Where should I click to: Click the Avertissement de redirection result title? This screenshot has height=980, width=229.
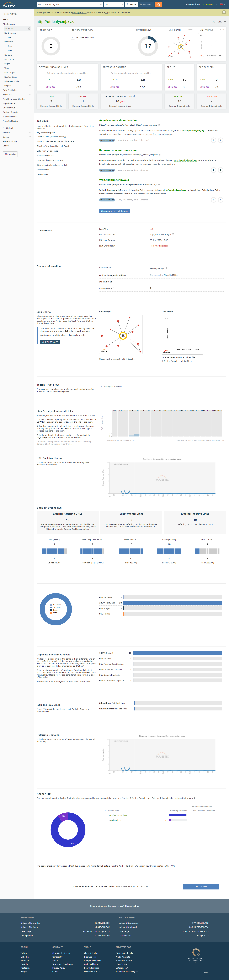(118, 120)
